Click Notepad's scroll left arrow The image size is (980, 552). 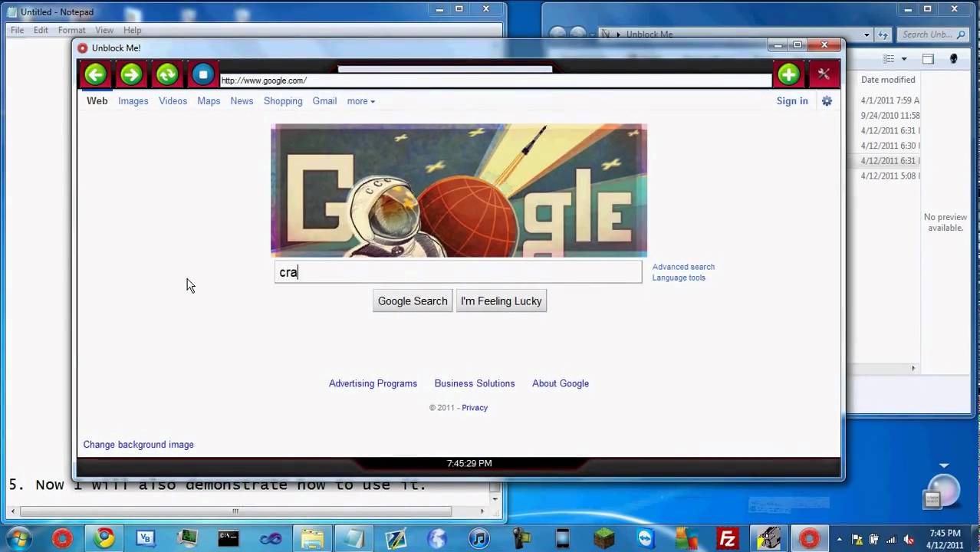tap(13, 511)
